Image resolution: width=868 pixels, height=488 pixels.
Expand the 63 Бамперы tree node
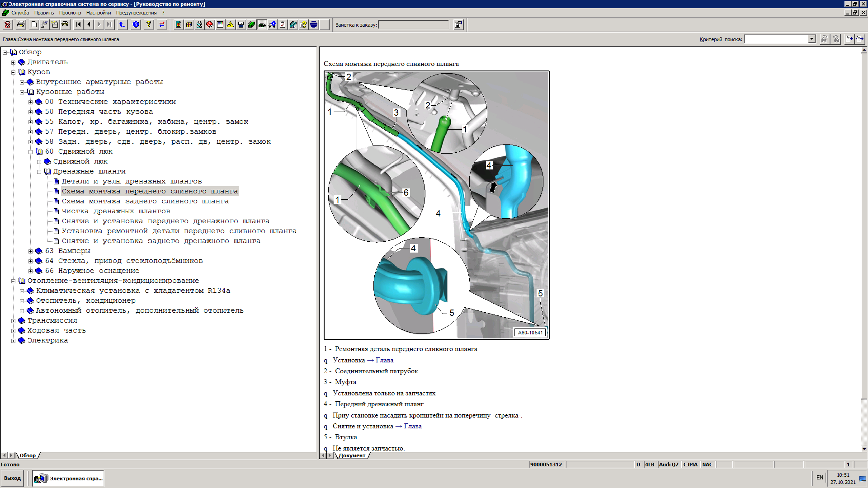pos(31,251)
